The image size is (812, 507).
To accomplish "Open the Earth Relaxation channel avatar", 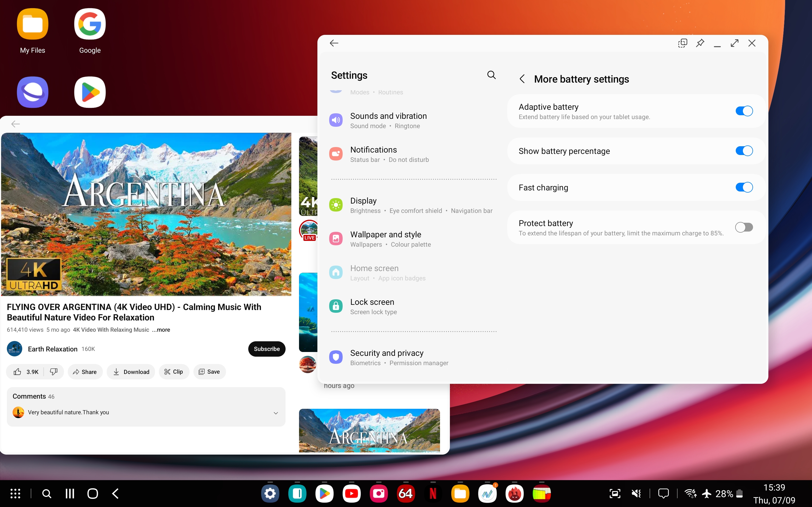I will tap(15, 349).
